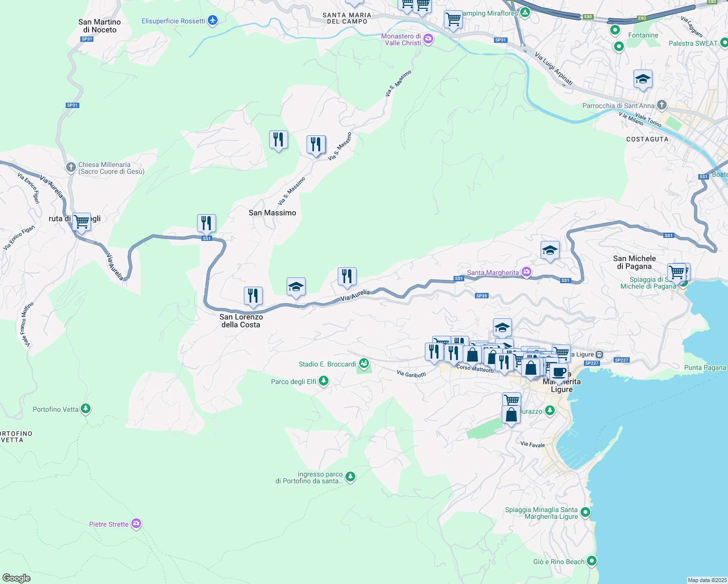Click the tree icon at ingresso parco di Portofino
728x584 pixels.
pos(350,477)
